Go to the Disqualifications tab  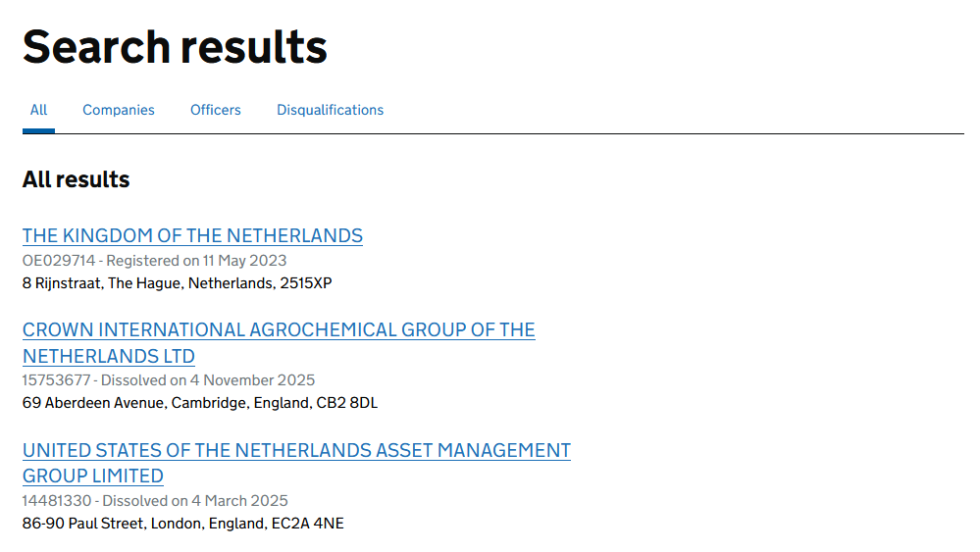pos(330,110)
